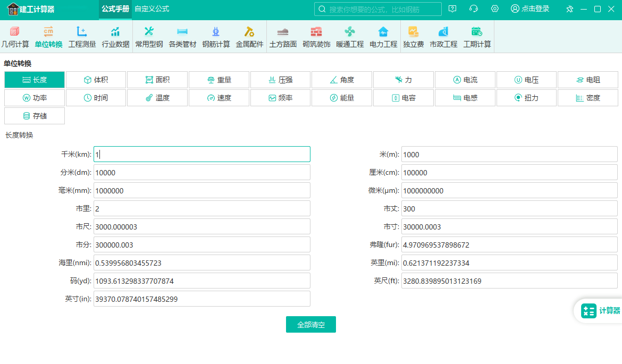Click the 英里(mi) value input field
Screen dimensions: 622x364
[x=509, y=263]
